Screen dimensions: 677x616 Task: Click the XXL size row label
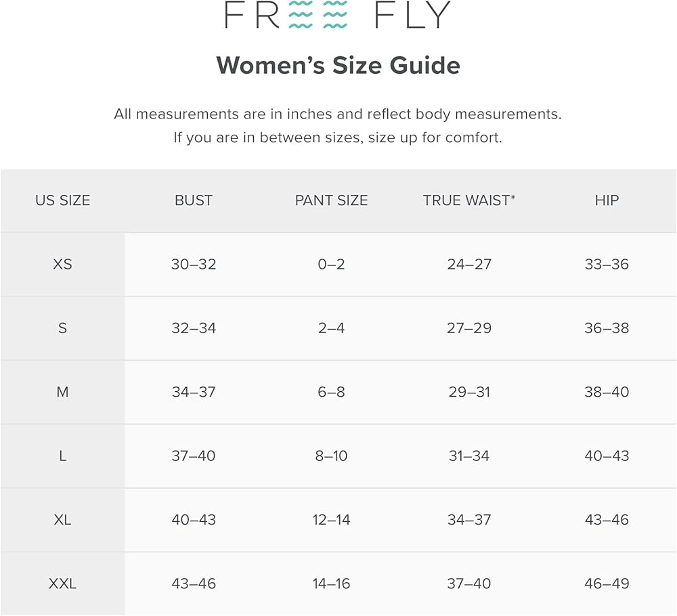pos(62,584)
